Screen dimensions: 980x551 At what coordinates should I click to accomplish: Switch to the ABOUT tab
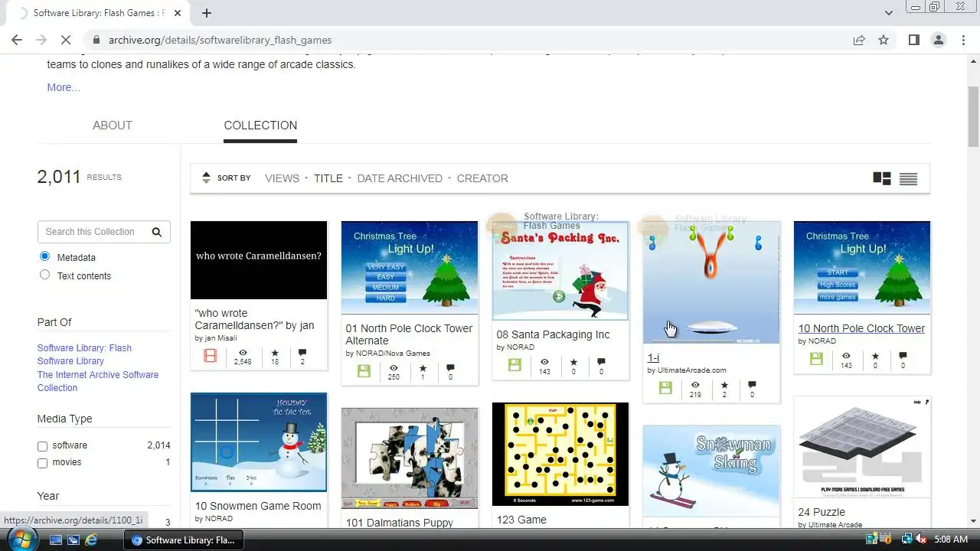click(113, 126)
